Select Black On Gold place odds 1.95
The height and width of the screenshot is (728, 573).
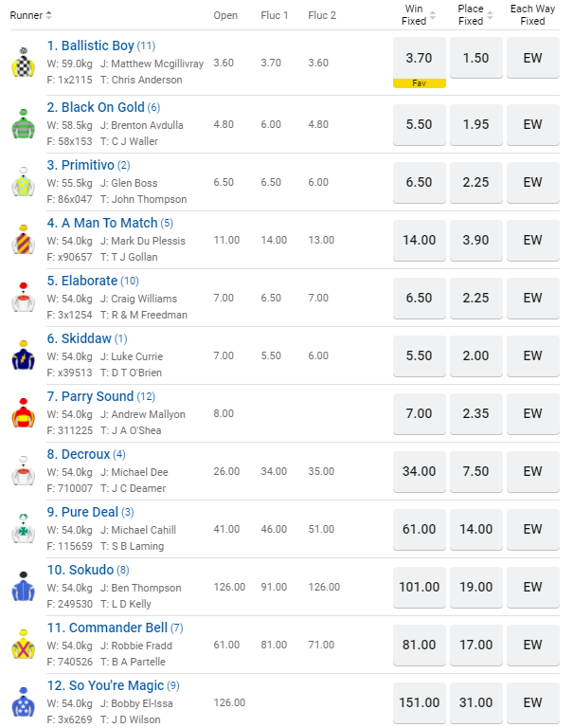pos(476,124)
